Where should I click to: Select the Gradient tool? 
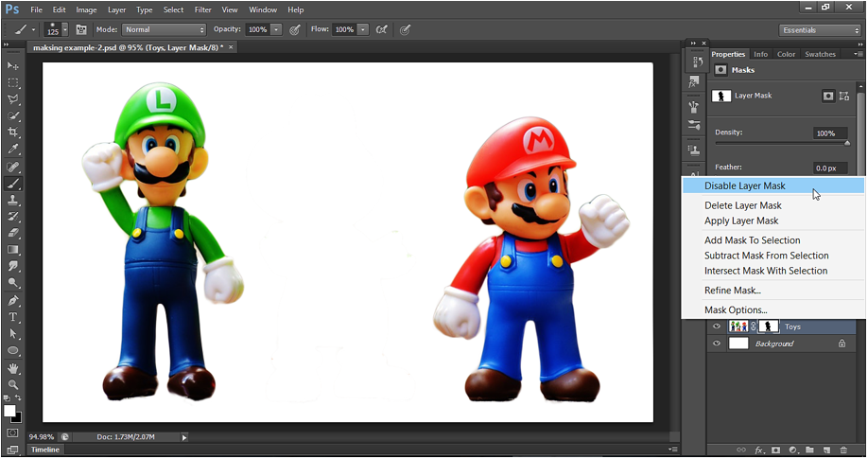pyautogui.click(x=12, y=250)
